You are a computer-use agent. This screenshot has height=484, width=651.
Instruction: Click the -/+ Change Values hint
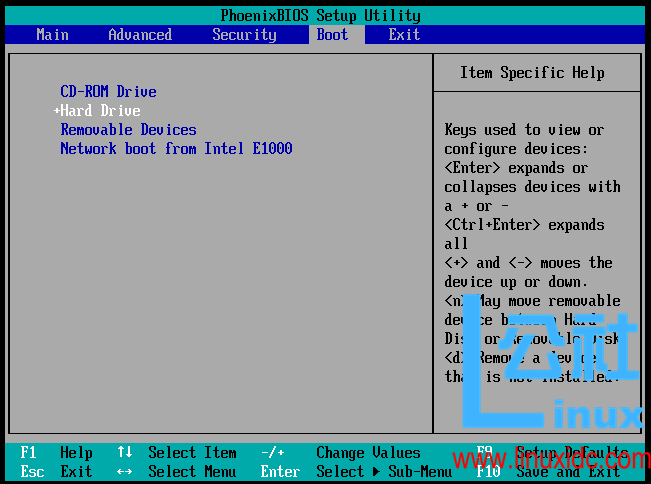coord(340,452)
